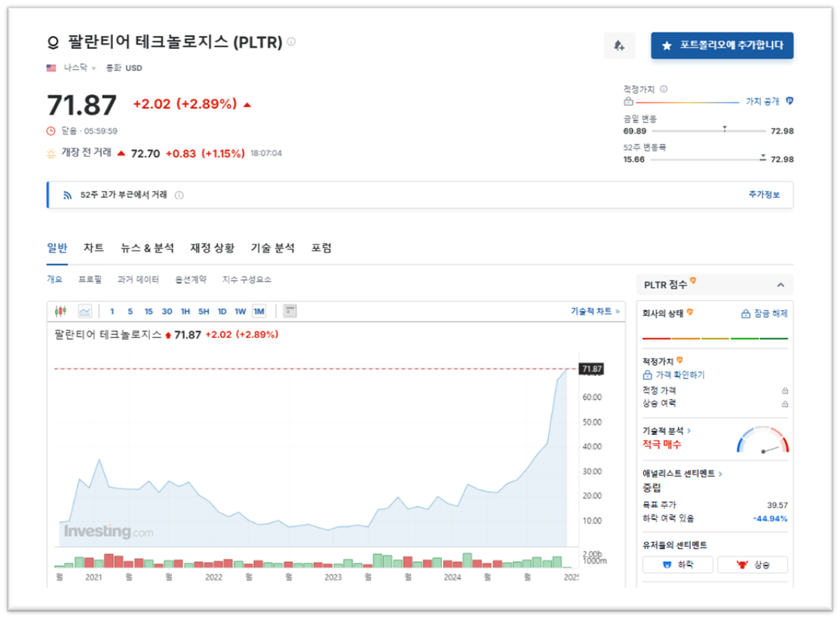Click the lock icon under top 적정가치
Image resolution: width=840 pixels, height=619 pixels.
pos(628,101)
